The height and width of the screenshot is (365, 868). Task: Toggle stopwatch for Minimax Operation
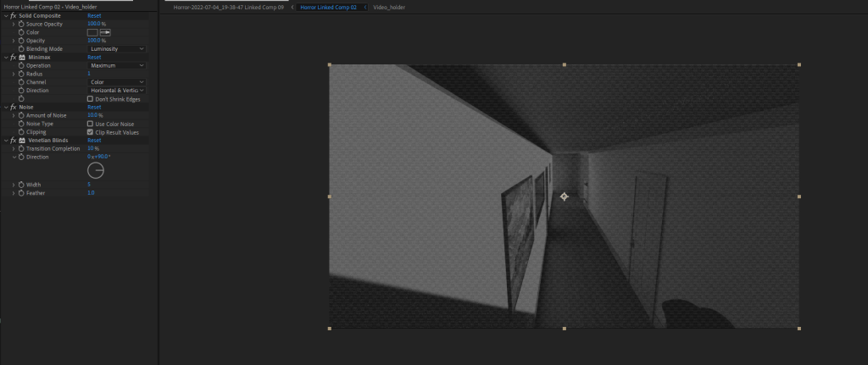coord(21,66)
